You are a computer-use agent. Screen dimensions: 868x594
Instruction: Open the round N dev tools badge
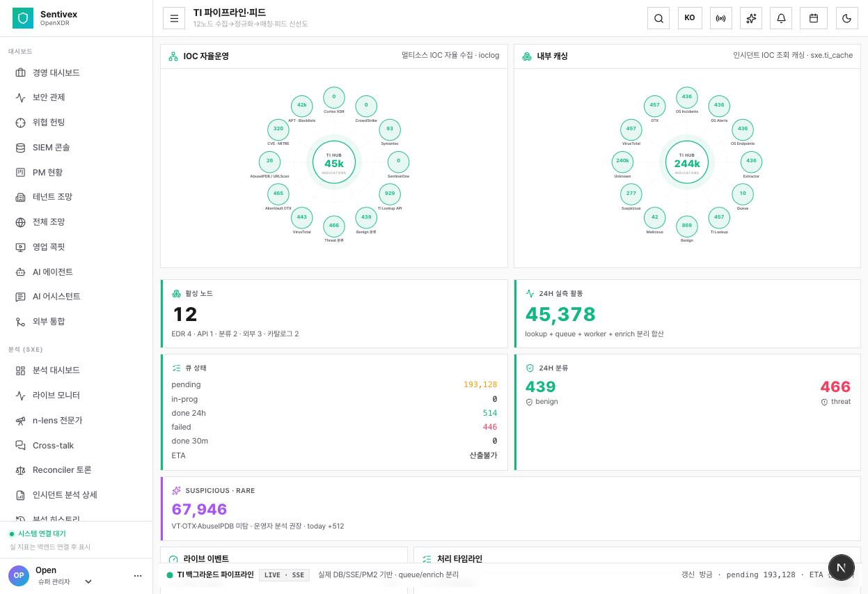click(x=842, y=568)
